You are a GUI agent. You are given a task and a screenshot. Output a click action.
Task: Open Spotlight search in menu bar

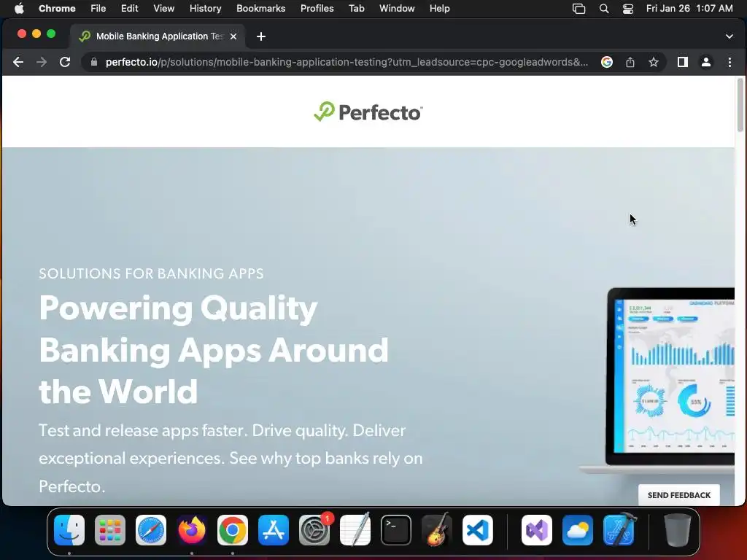click(x=603, y=8)
